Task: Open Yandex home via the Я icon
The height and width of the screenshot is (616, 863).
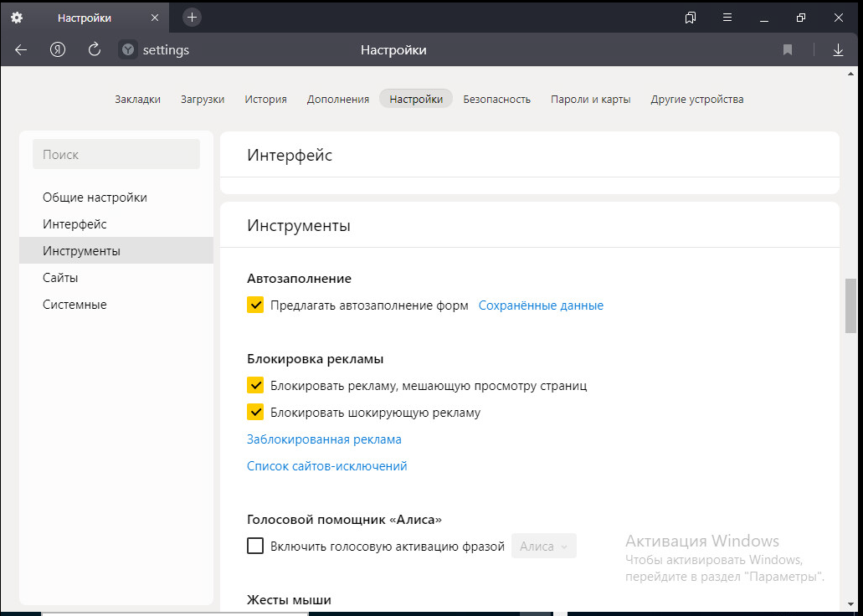Action: (x=58, y=50)
